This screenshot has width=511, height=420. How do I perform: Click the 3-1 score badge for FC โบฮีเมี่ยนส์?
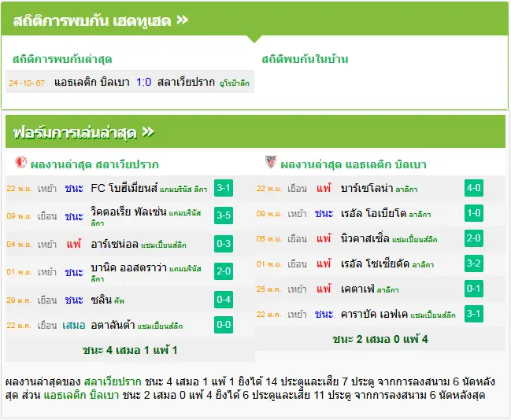pyautogui.click(x=224, y=188)
